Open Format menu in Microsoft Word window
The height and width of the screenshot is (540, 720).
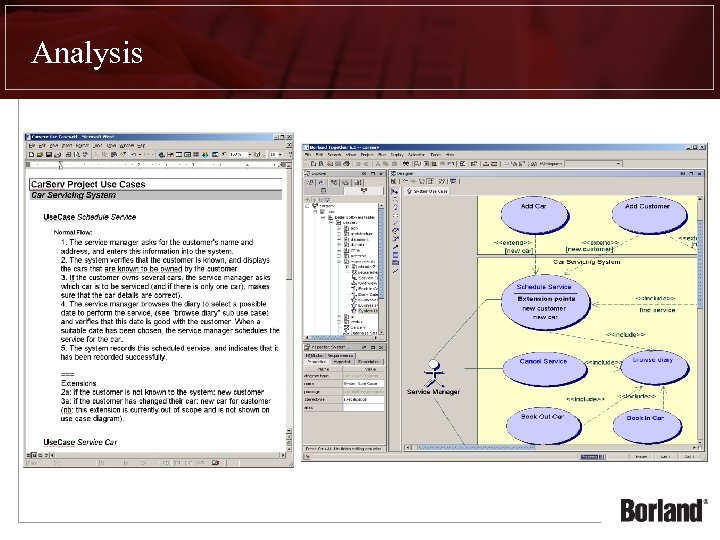82,146
